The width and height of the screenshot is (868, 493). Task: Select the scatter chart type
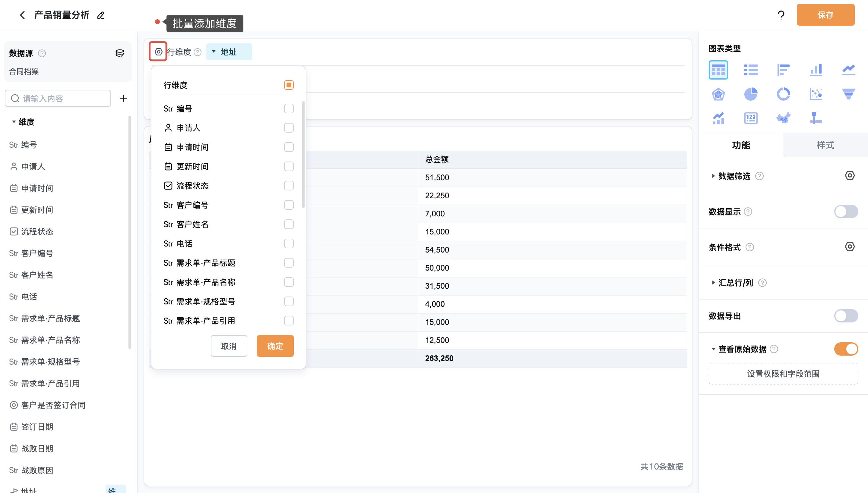pos(816,94)
